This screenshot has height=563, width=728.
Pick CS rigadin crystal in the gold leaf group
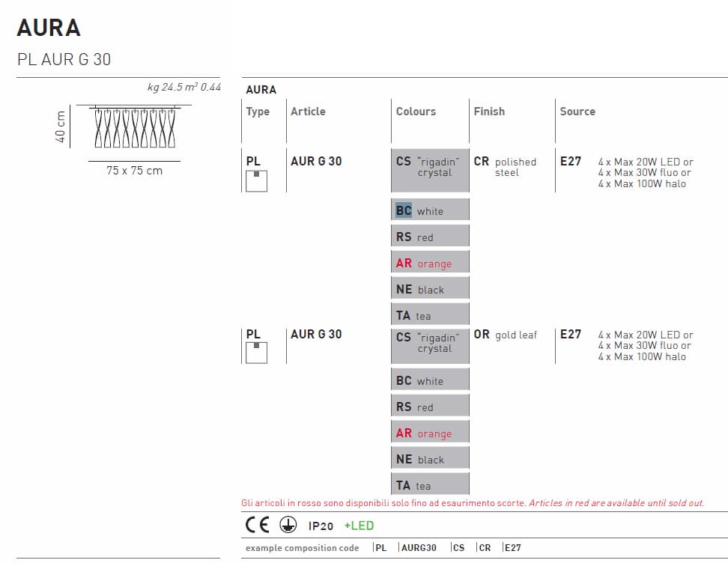pyautogui.click(x=430, y=343)
